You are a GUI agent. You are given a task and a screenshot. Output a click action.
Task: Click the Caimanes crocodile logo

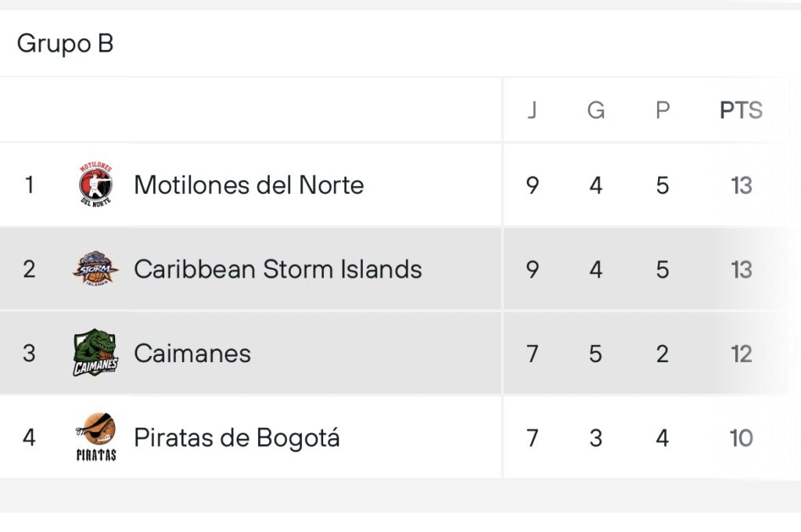coord(95,353)
